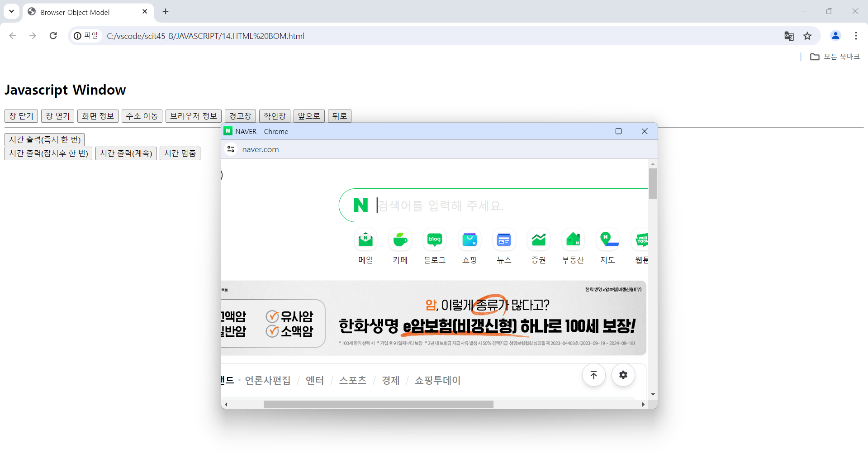Screen dimensions: 868x459
Task: Open the 모든 북마크 folder
Action: 835,57
